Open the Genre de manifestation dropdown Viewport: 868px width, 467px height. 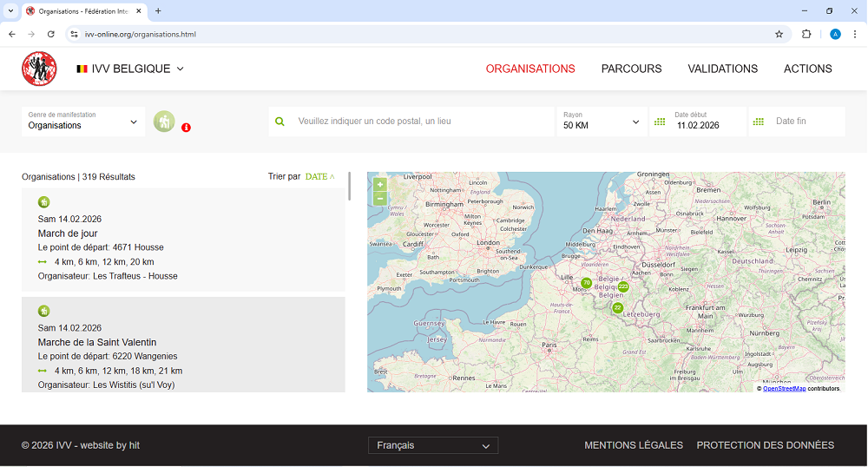[83, 122]
